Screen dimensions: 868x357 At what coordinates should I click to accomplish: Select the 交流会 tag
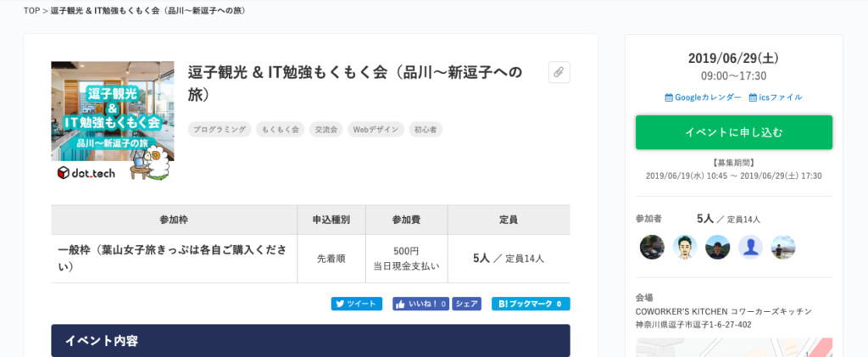tap(326, 130)
